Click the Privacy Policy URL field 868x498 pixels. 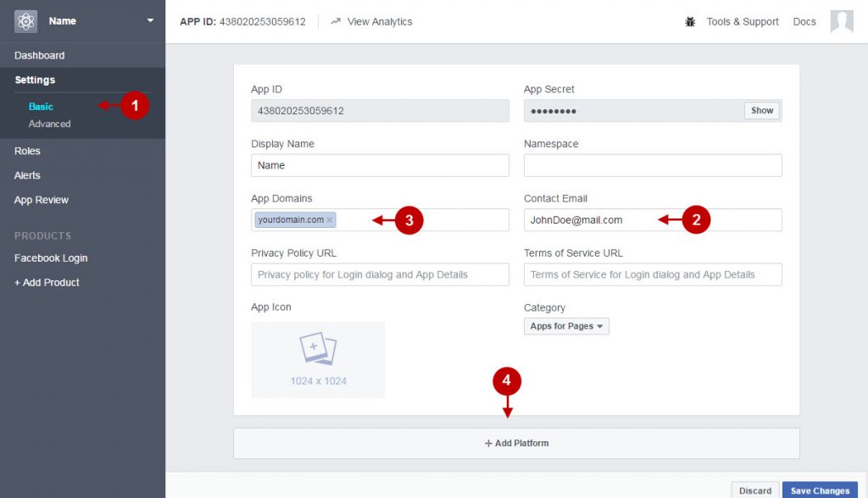click(x=380, y=274)
